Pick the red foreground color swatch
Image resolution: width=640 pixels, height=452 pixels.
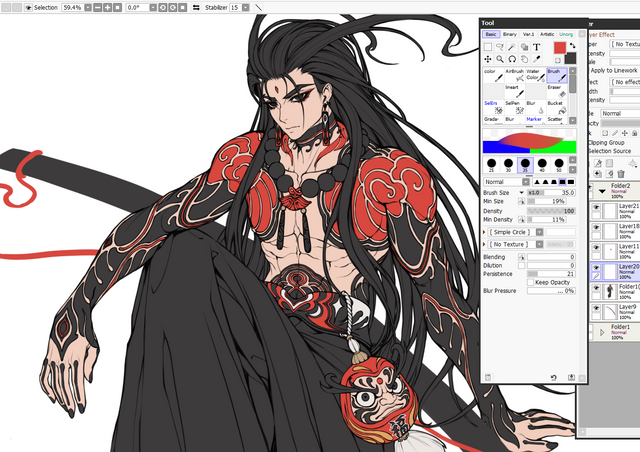click(x=560, y=48)
